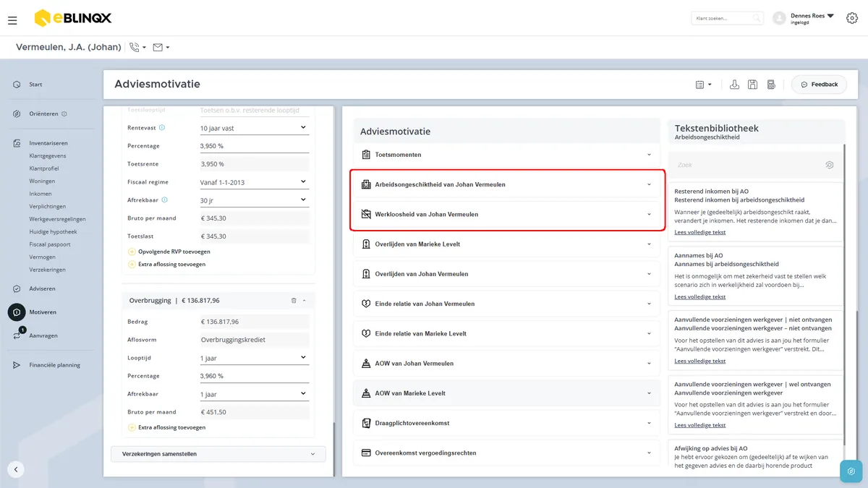Expand Arbeidsongeschiktheid van Johan Vermeulen
Screen dimensions: 868x488
pos(508,184)
